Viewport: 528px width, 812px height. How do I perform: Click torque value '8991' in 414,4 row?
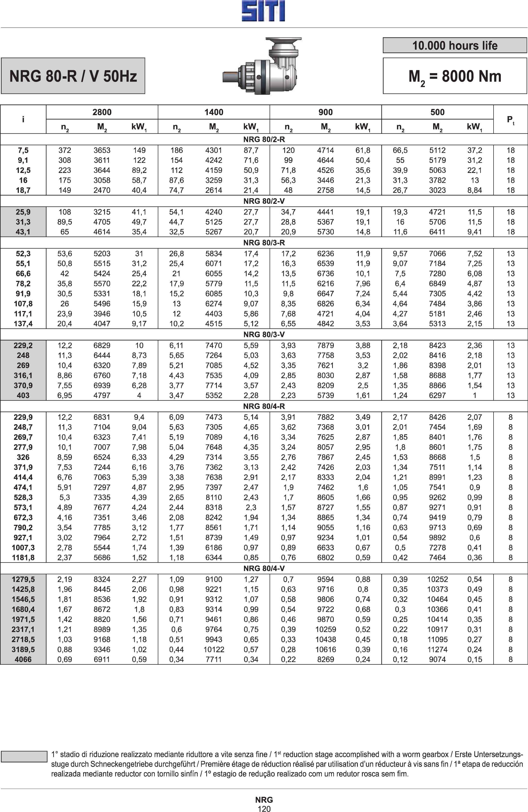(x=437, y=477)
